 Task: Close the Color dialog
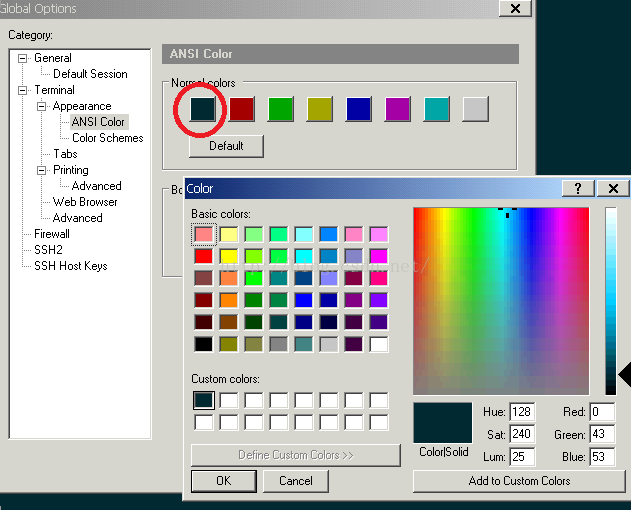point(613,188)
